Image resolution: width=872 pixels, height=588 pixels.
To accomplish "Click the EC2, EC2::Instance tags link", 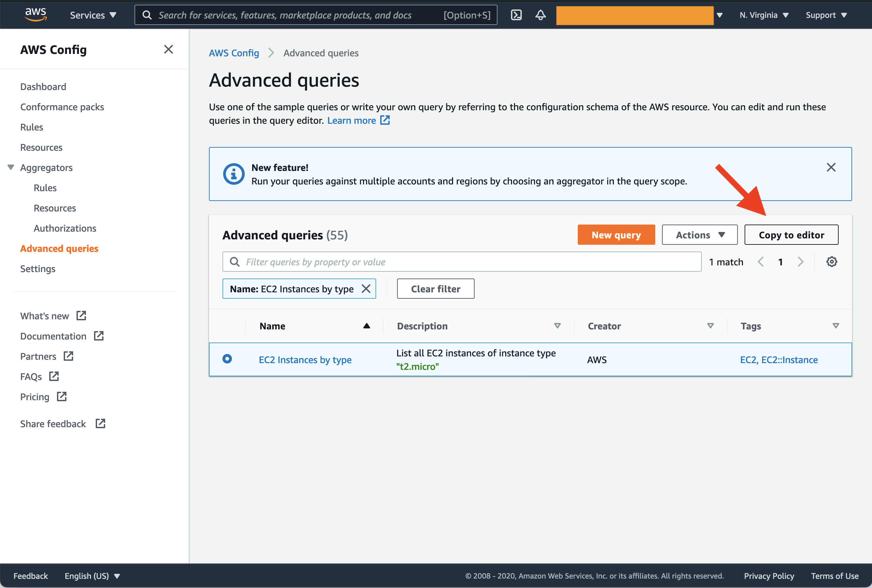I will click(779, 360).
